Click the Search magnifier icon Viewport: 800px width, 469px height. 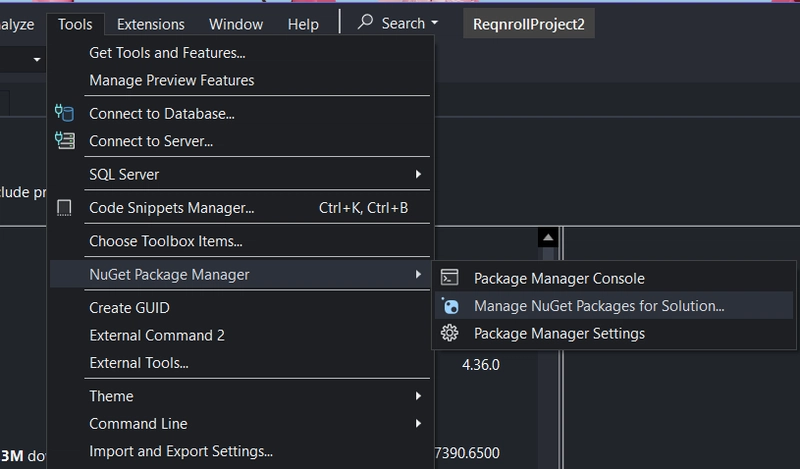(x=365, y=22)
